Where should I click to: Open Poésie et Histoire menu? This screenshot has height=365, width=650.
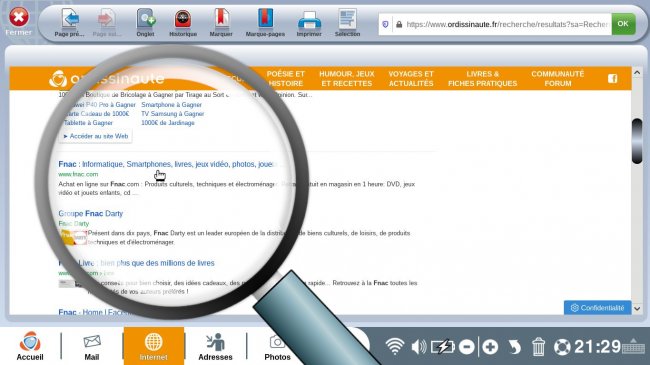point(285,78)
